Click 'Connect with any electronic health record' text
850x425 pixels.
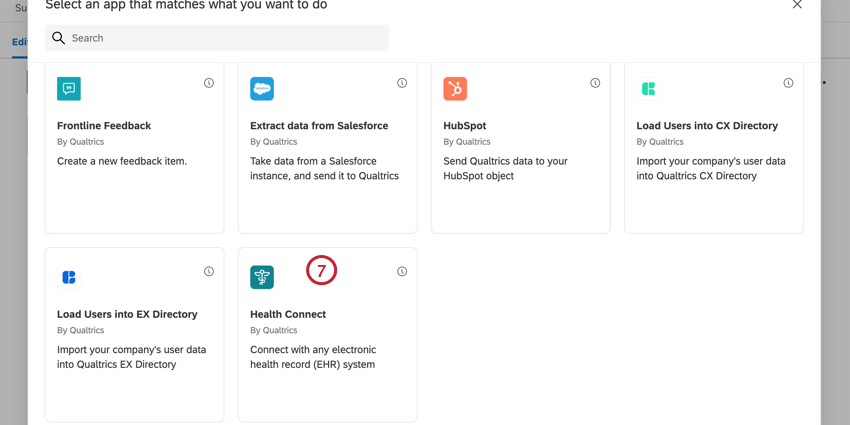click(313, 357)
